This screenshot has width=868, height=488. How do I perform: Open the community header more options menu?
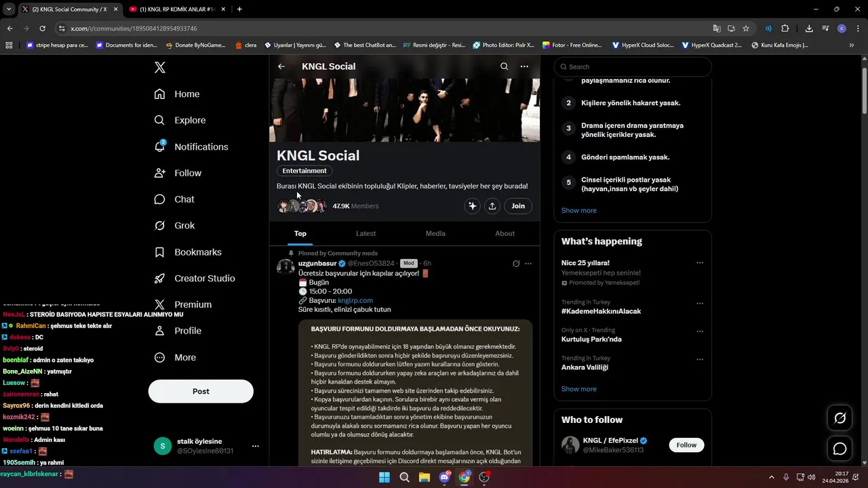(x=524, y=66)
